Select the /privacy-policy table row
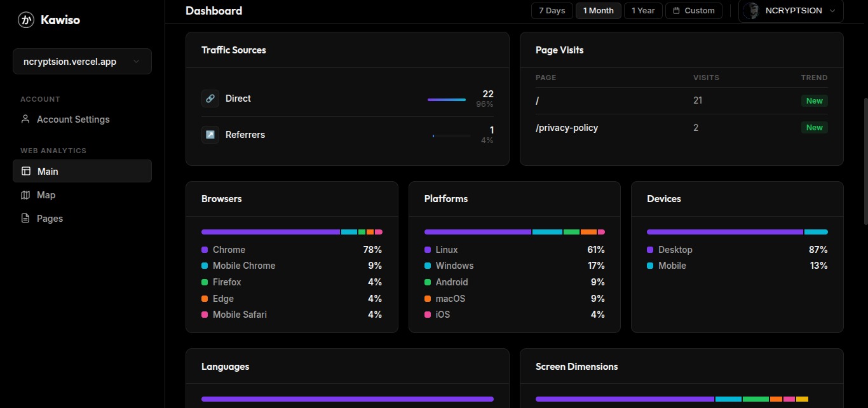 [x=635, y=127]
